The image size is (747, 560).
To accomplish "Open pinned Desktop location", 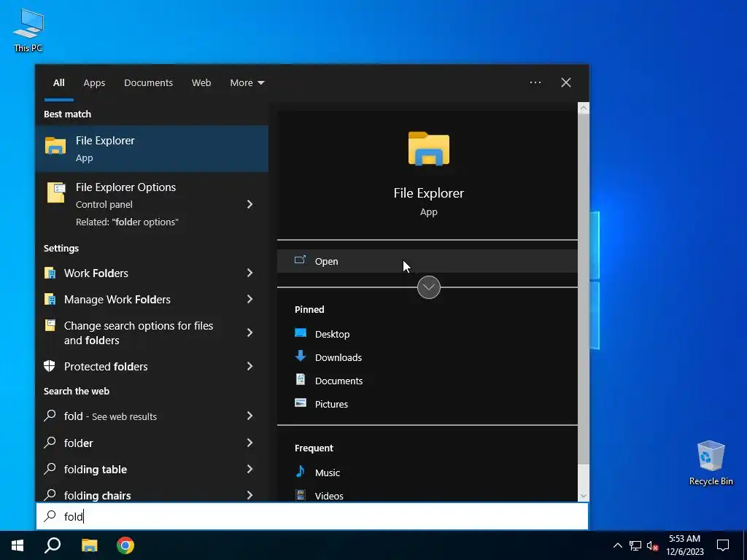I will click(x=332, y=334).
